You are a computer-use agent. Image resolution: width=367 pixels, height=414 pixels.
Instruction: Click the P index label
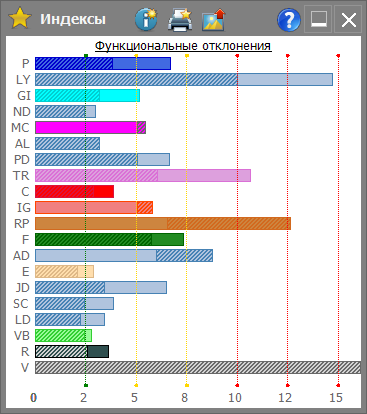[x=26, y=63]
